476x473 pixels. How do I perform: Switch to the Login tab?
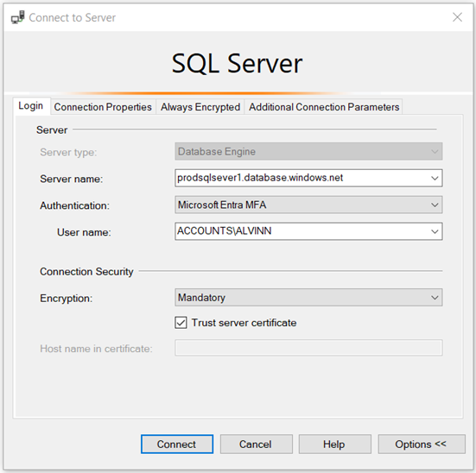[31, 106]
